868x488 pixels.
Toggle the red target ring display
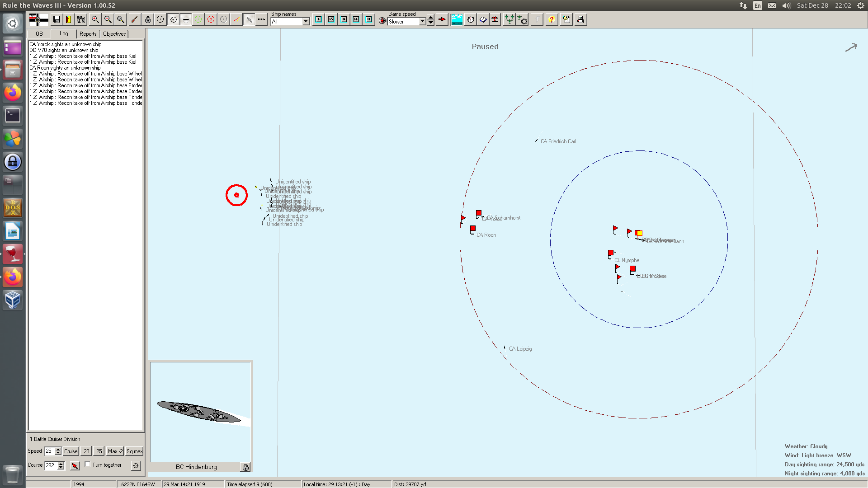click(211, 19)
